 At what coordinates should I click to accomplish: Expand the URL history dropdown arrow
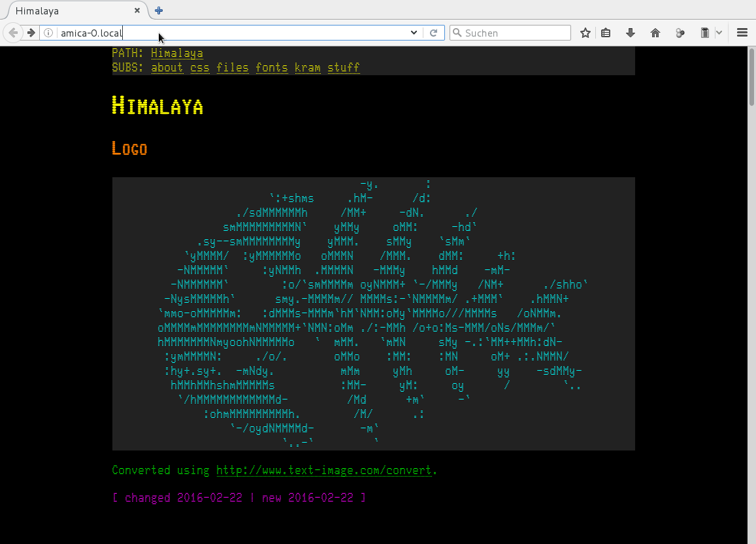[414, 33]
